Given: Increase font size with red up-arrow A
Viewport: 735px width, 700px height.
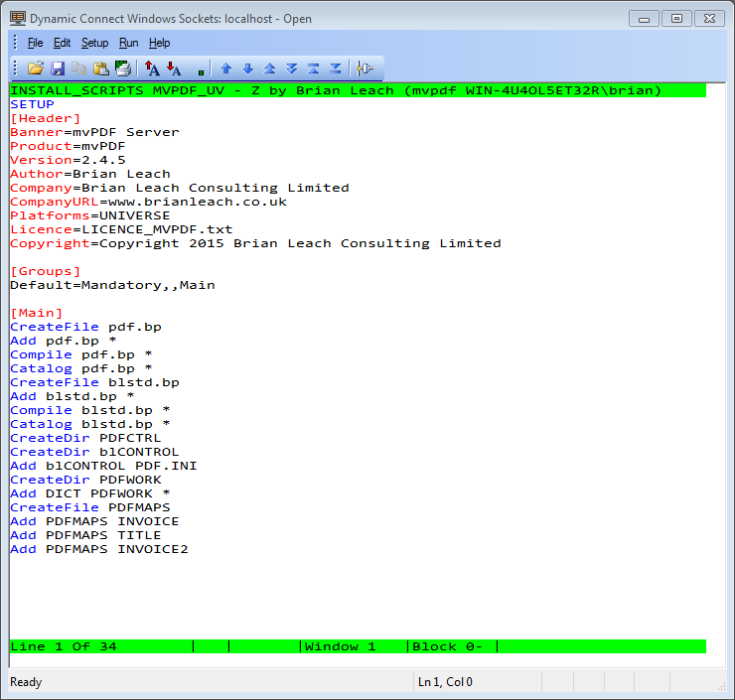Looking at the screenshot, I should coord(152,69).
